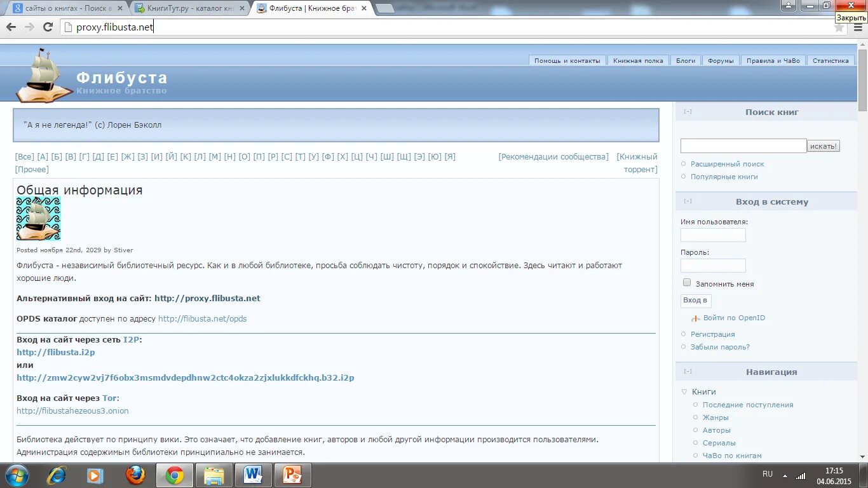
Task: Open Сериалы in navigation
Action: coord(719,443)
